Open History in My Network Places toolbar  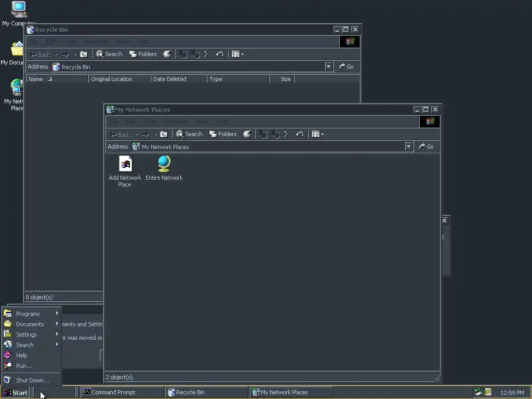(x=247, y=135)
